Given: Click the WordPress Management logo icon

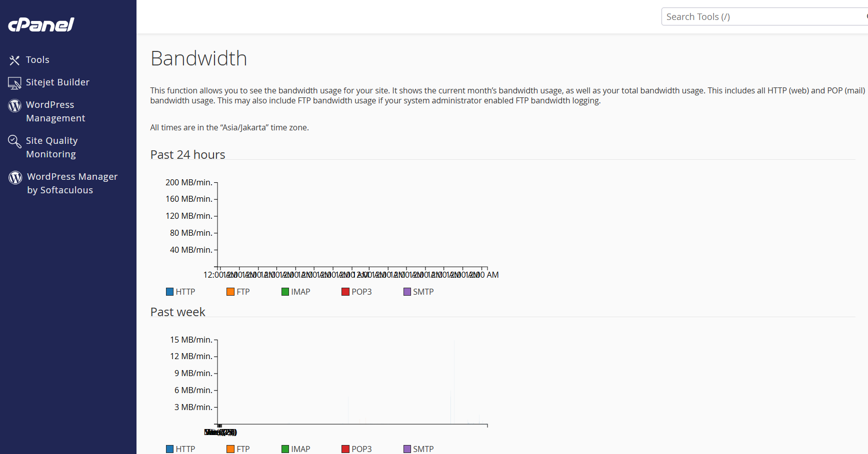Looking at the screenshot, I should pos(14,105).
